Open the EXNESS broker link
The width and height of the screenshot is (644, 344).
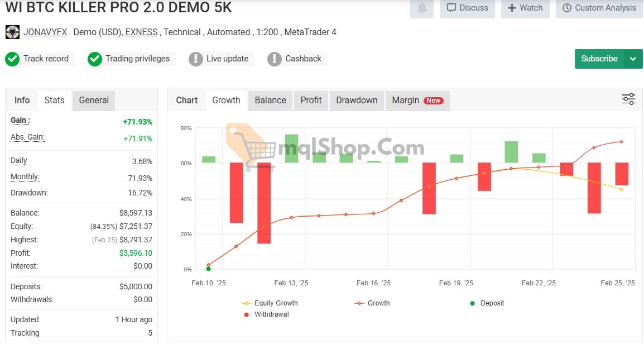[141, 32]
